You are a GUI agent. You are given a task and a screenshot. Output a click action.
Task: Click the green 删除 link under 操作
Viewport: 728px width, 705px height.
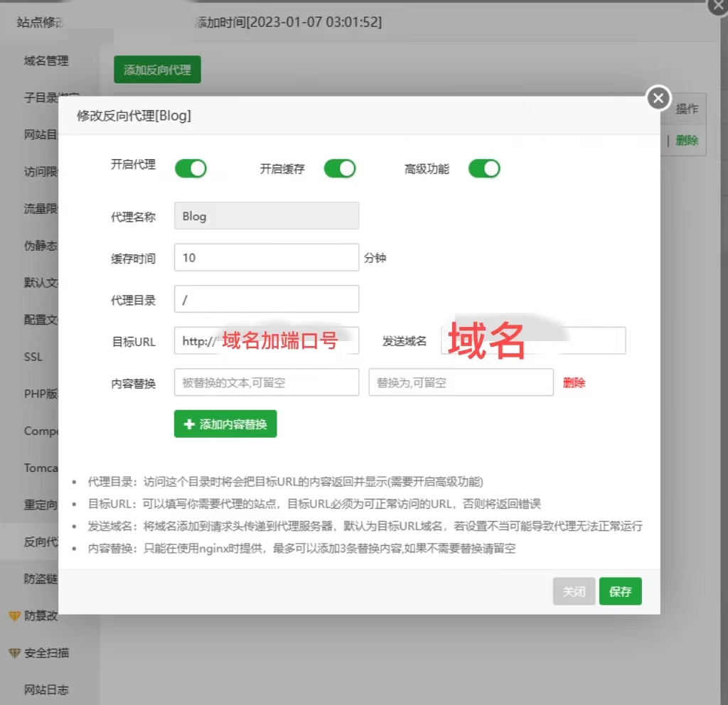[x=687, y=141]
